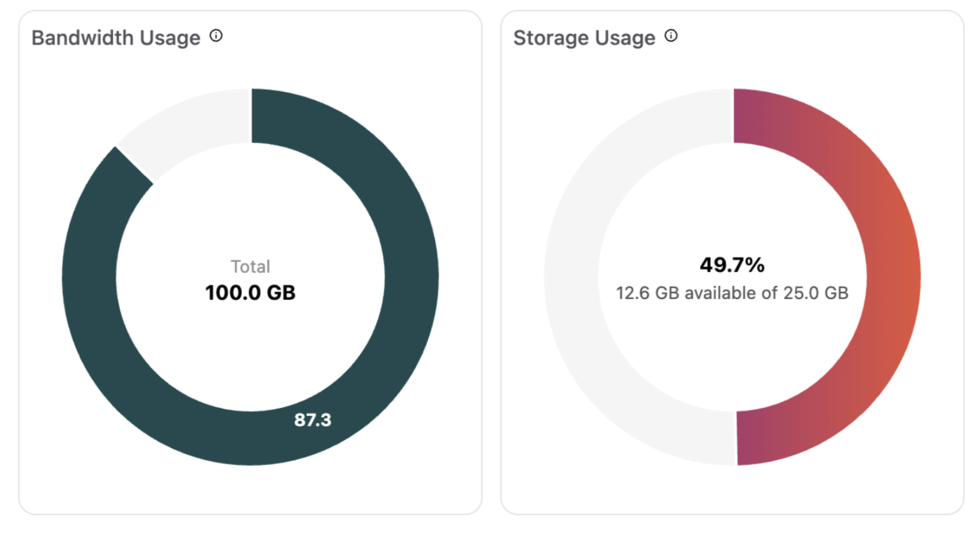Click the Total label inside the bandwidth donut

click(251, 266)
